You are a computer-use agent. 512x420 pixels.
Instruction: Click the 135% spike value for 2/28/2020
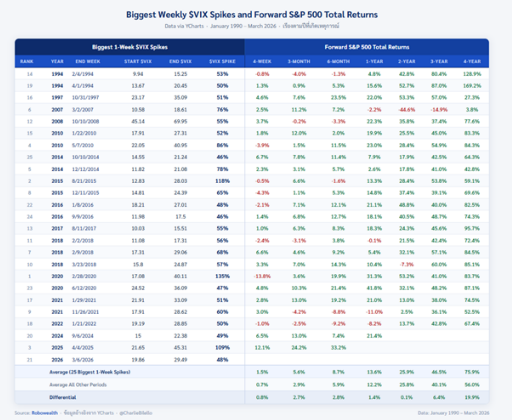(222, 276)
